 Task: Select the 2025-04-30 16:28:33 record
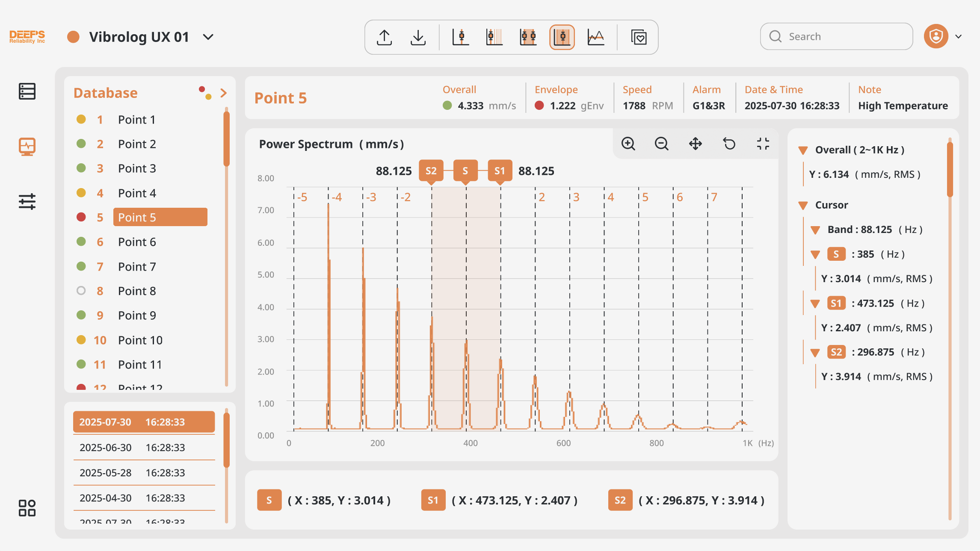click(144, 498)
